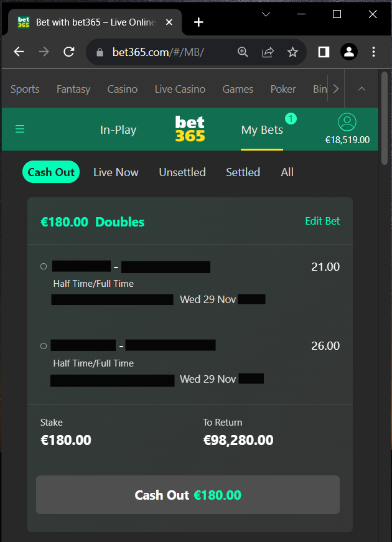The image size is (392, 542).
Task: Click the bet365 logo
Action: click(x=190, y=129)
